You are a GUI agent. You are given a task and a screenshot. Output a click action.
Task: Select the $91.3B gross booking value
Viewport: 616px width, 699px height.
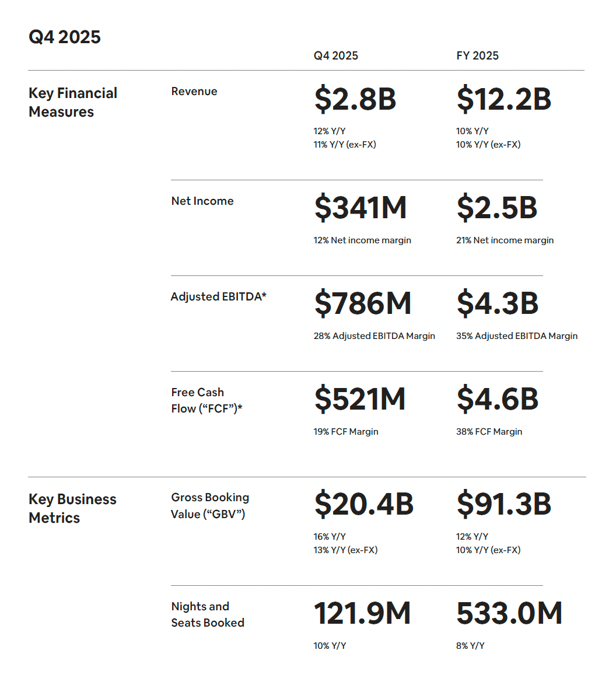(503, 504)
